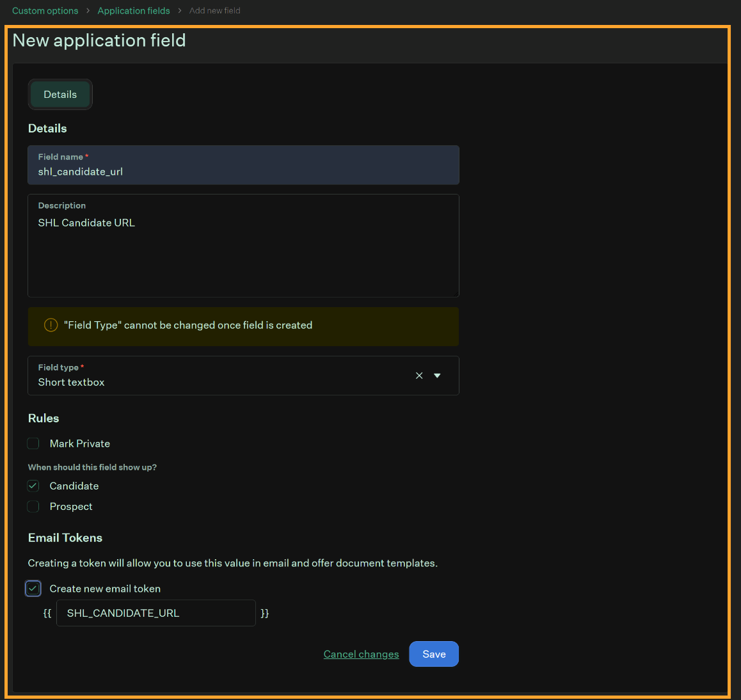741x700 pixels.
Task: Click the 'Email Tokens' section heading
Action: coord(65,538)
